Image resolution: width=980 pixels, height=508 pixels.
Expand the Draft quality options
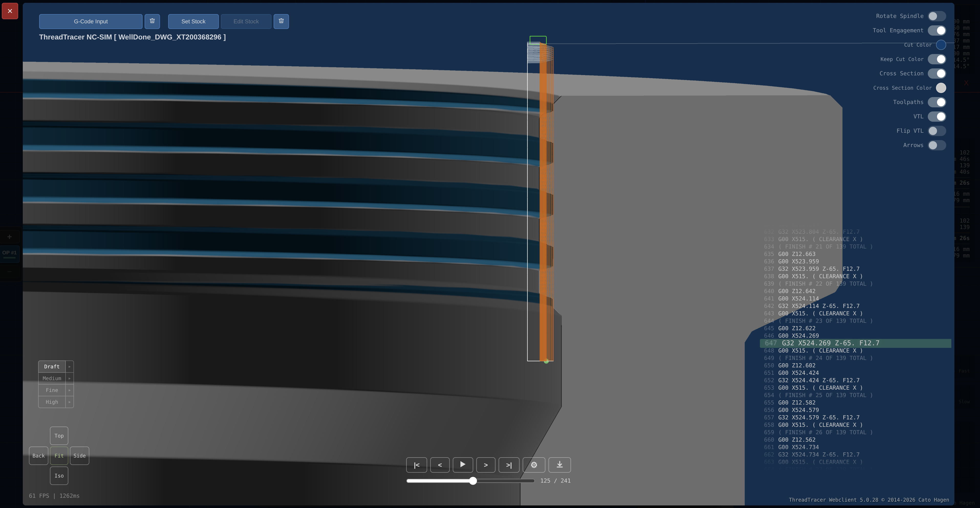(x=70, y=366)
